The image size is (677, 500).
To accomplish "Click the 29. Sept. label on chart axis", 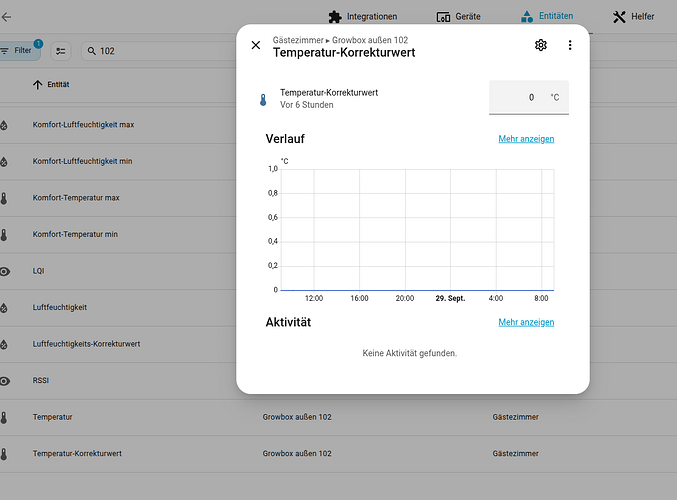I will click(x=450, y=298).
